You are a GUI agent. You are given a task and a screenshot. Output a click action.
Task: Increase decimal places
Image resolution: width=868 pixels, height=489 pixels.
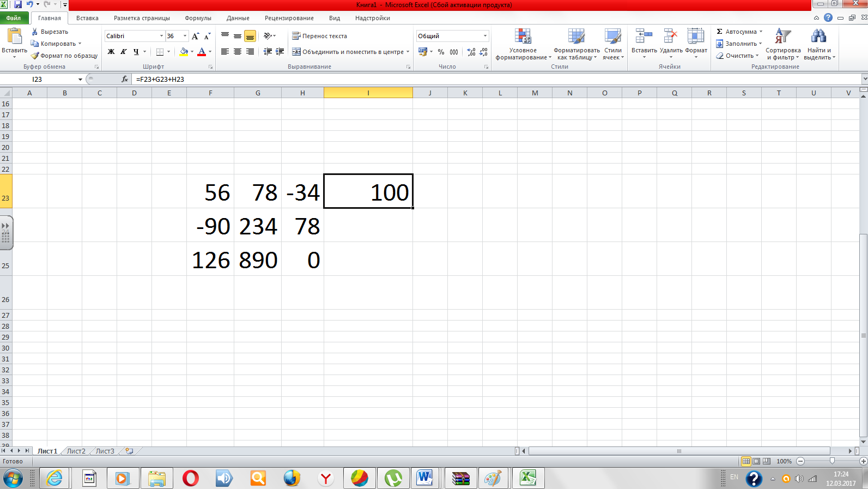click(471, 52)
